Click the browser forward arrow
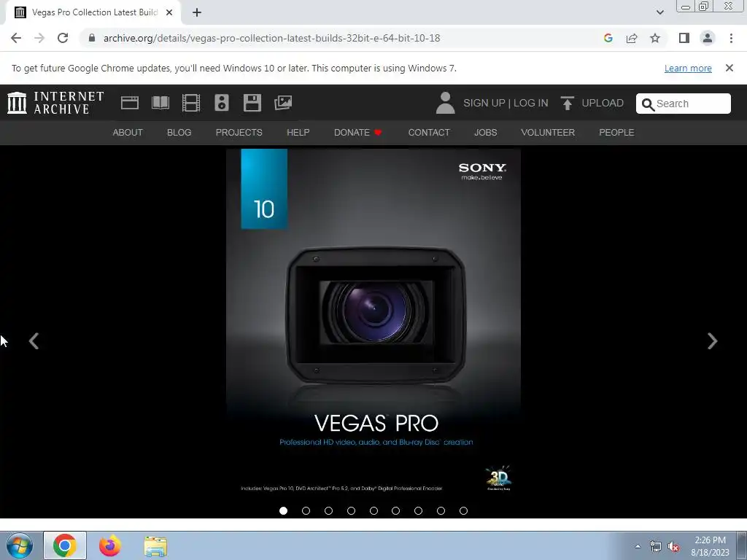 point(39,38)
